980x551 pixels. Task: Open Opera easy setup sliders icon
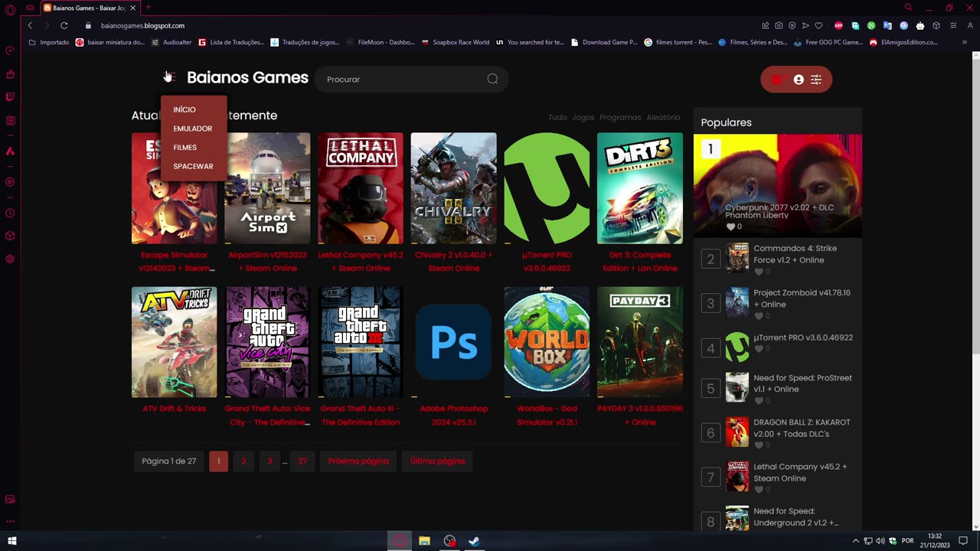pyautogui.click(x=953, y=25)
